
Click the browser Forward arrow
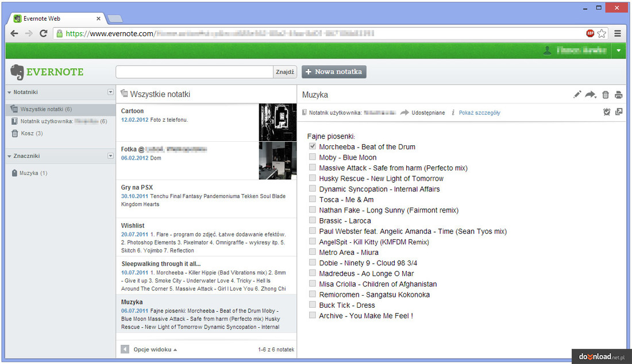point(29,33)
